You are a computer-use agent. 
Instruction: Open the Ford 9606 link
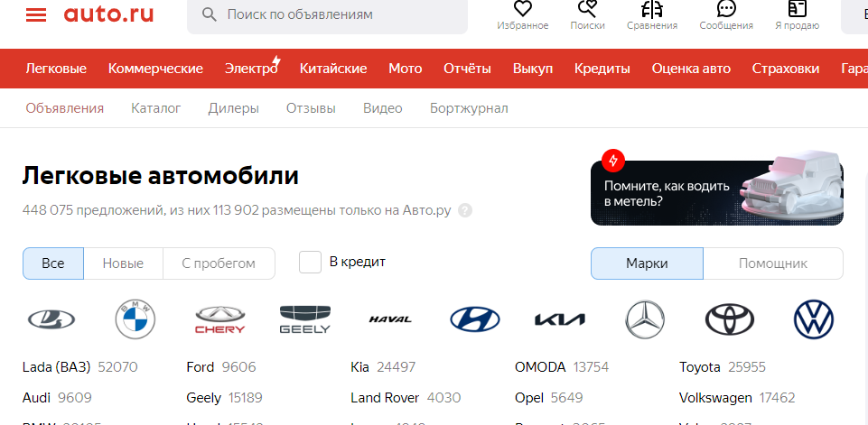coord(221,367)
